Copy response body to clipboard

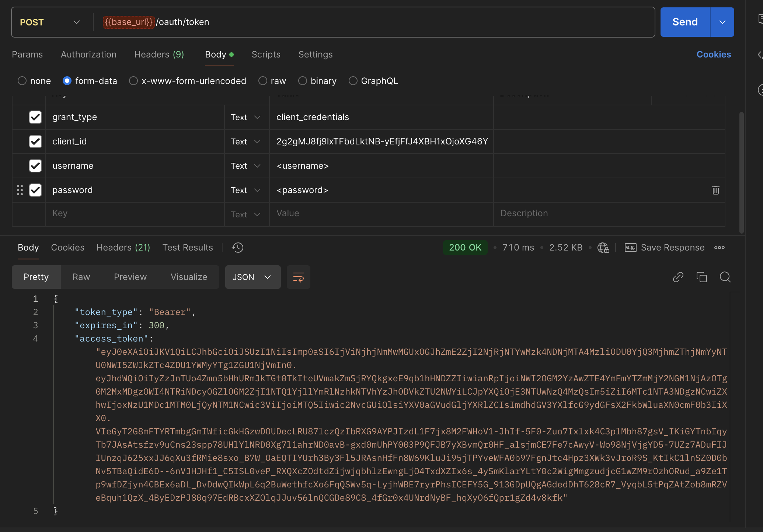(x=701, y=277)
